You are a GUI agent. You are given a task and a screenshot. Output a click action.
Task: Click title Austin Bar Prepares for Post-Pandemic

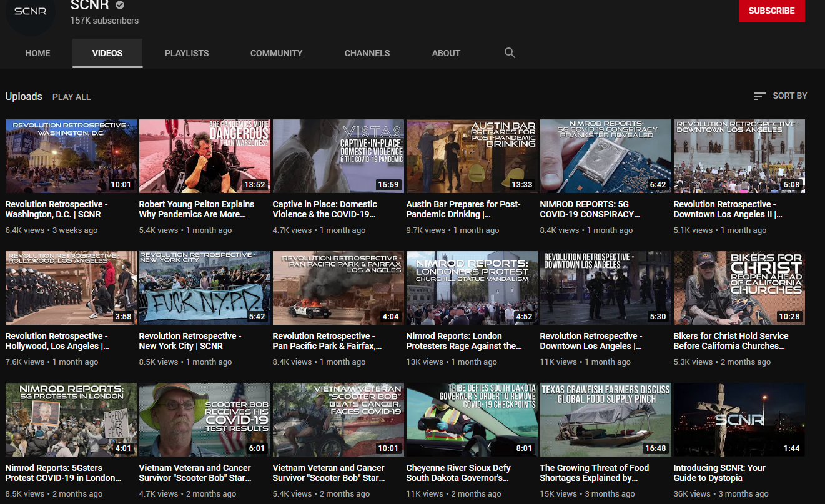[463, 209]
